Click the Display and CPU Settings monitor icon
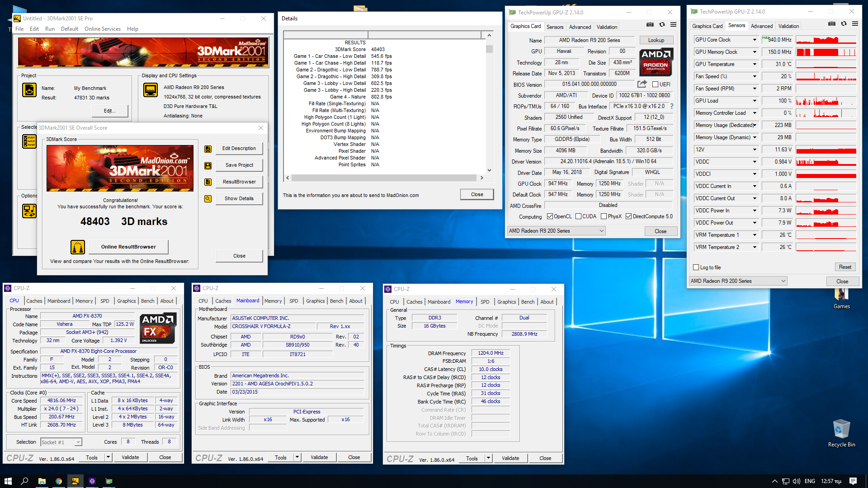The image size is (868, 488). click(151, 90)
